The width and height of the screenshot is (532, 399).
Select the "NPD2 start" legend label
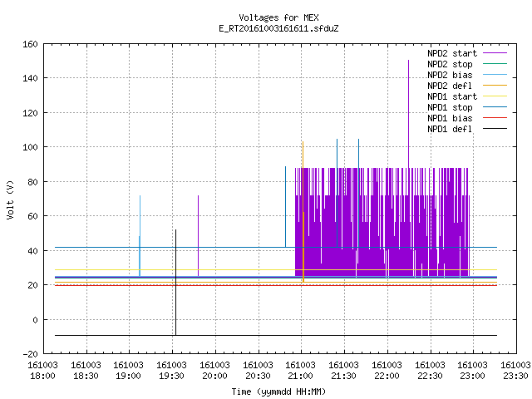click(452, 53)
